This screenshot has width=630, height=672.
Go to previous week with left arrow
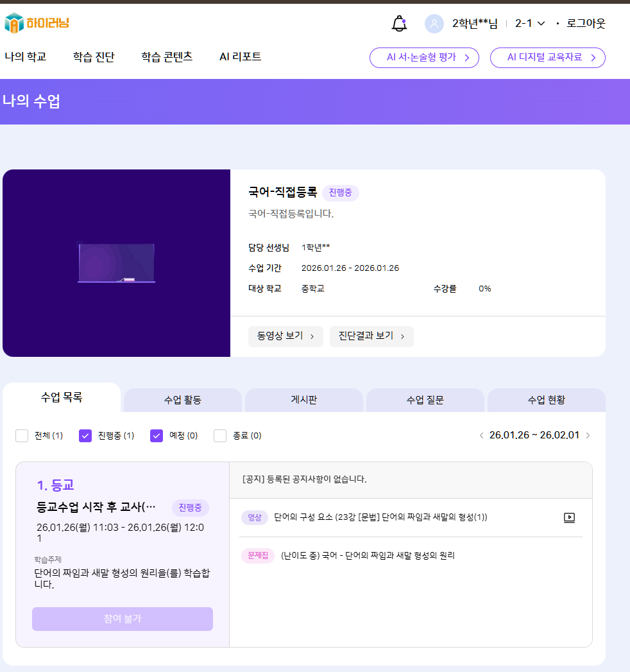click(482, 436)
